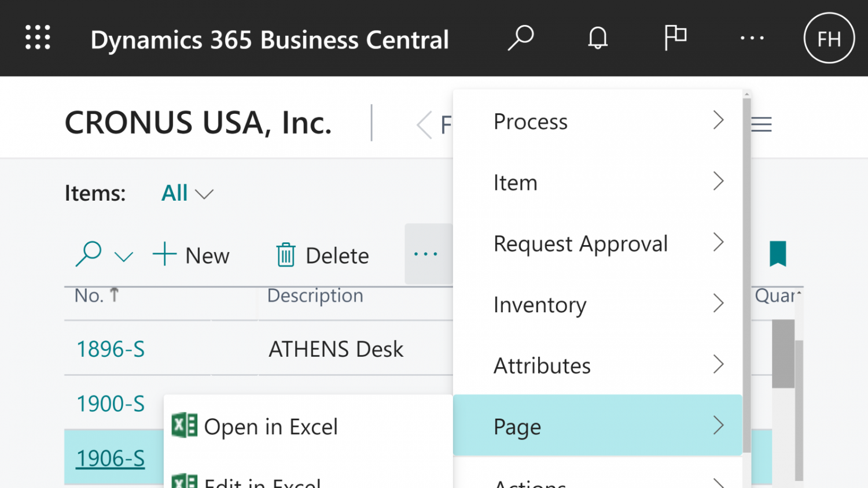The image size is (868, 488).
Task: Click the New button to create an item
Action: click(x=192, y=254)
